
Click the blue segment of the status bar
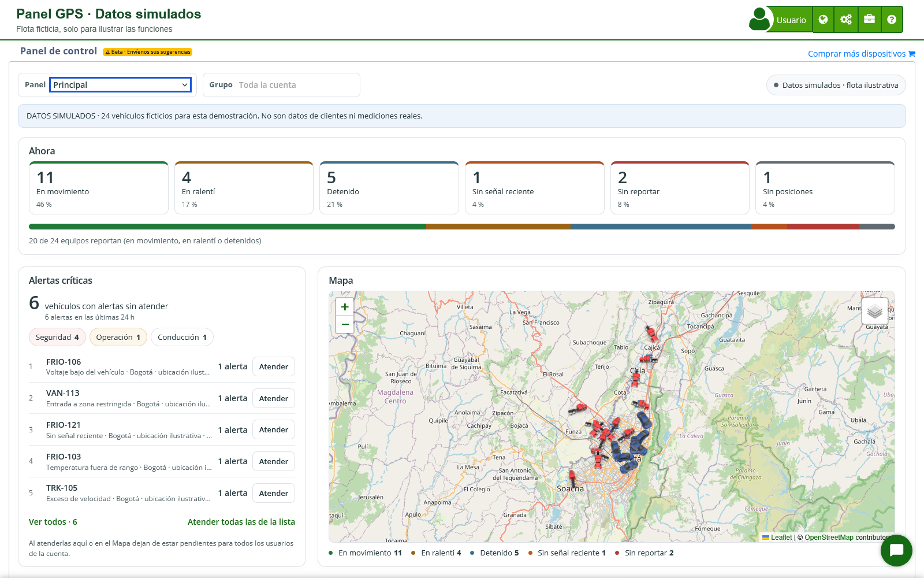coord(661,227)
